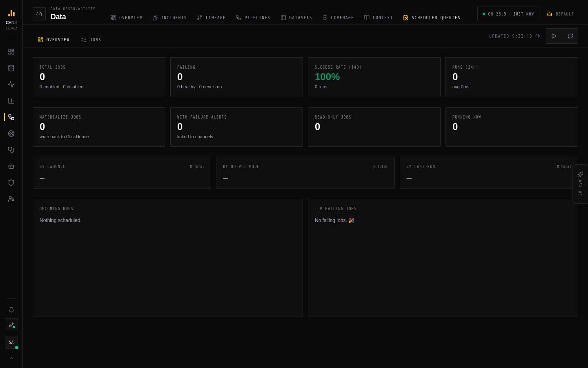The width and height of the screenshot is (588, 368).
Task: Click the connection plug status icon
Action: tap(11, 325)
